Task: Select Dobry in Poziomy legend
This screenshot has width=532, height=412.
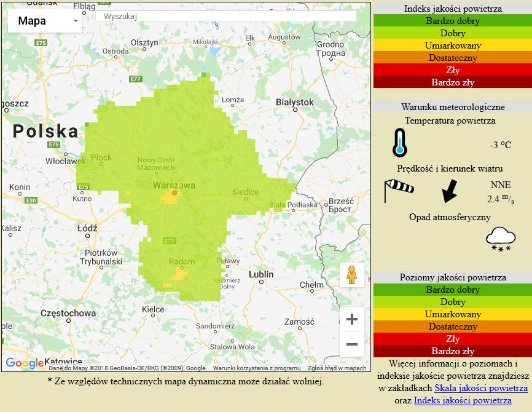Action: tap(453, 302)
